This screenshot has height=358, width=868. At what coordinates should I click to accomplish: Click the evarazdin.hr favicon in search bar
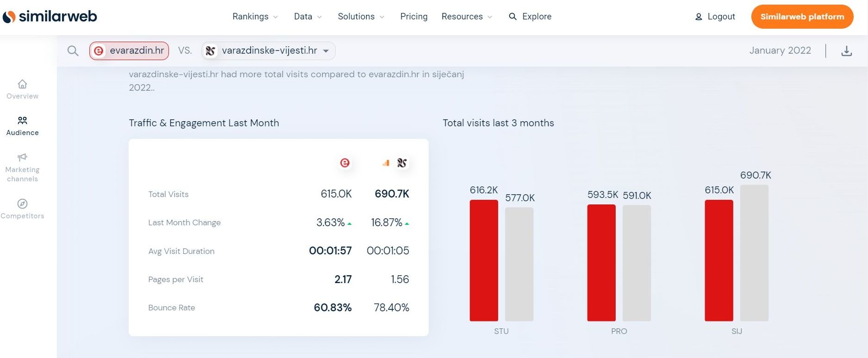point(99,51)
